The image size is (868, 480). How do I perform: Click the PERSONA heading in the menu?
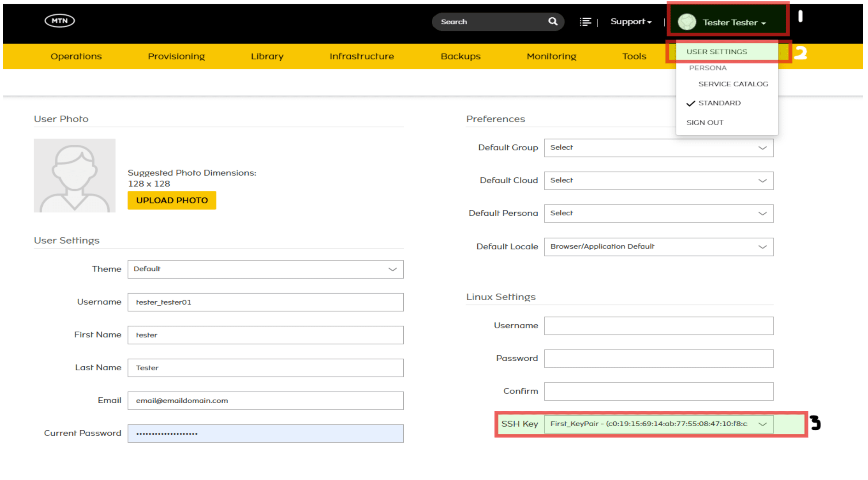click(x=707, y=68)
